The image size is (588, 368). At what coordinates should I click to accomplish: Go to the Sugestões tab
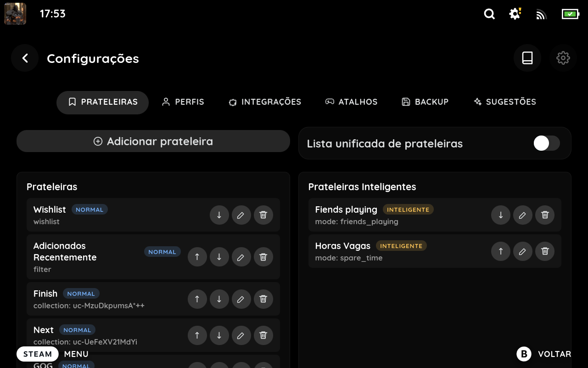(505, 102)
